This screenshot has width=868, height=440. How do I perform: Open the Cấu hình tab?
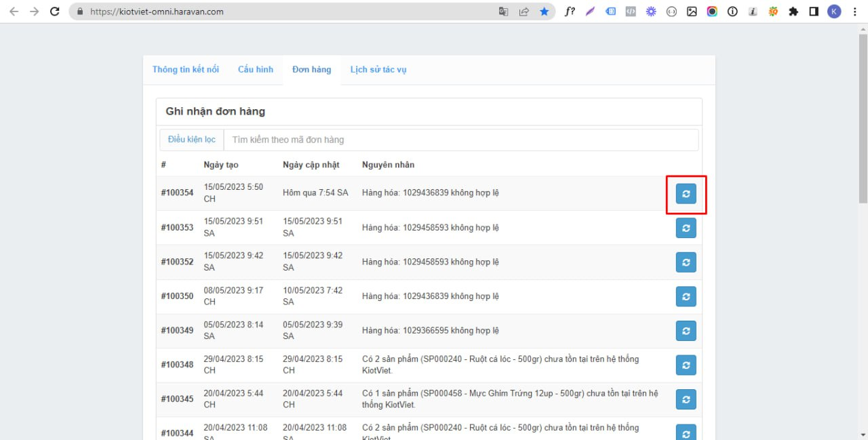(x=256, y=69)
